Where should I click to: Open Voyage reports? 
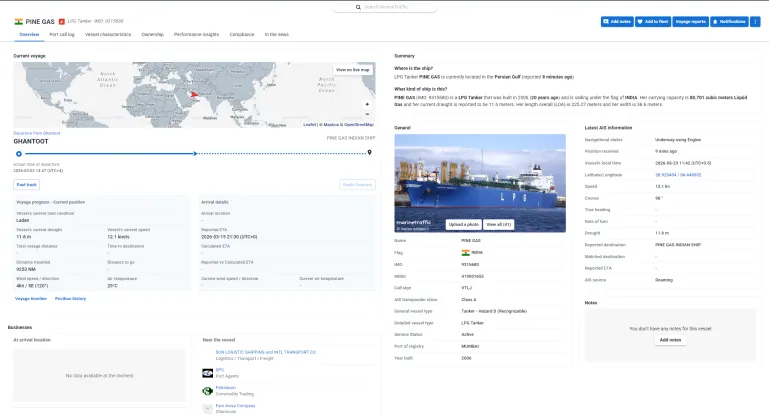click(691, 21)
